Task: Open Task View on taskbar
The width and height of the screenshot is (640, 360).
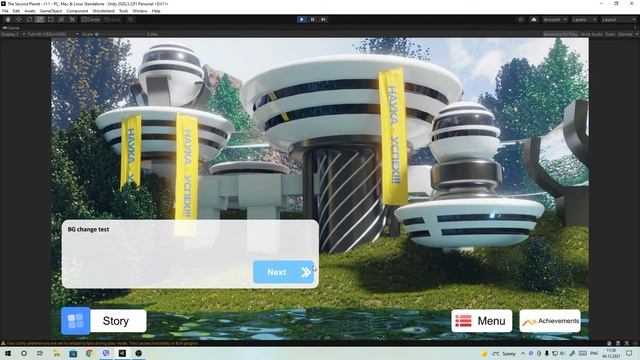Action: (x=40, y=353)
